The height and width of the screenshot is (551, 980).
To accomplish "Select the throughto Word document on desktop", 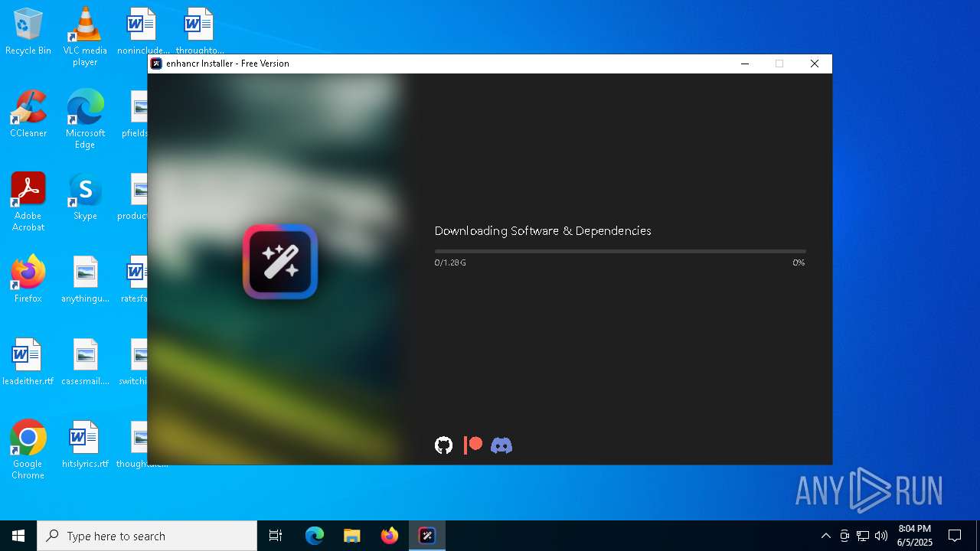I will (199, 32).
